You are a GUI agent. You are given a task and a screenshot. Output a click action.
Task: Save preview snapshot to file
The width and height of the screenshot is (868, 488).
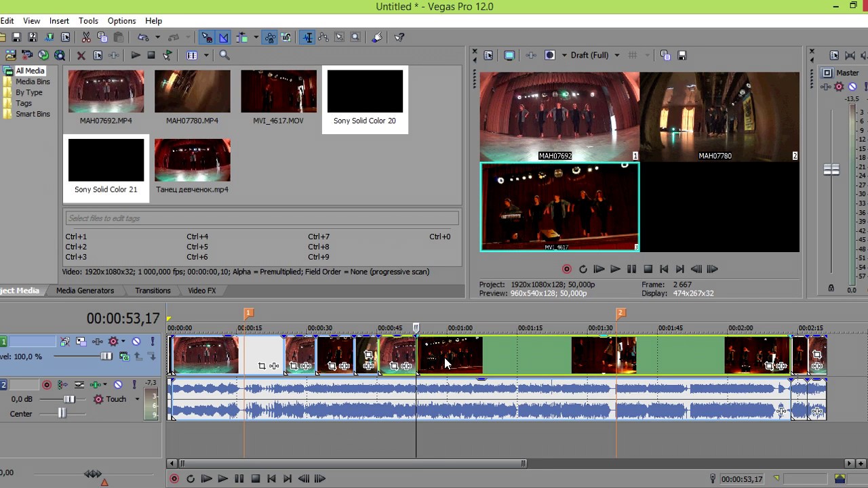pyautogui.click(x=682, y=56)
